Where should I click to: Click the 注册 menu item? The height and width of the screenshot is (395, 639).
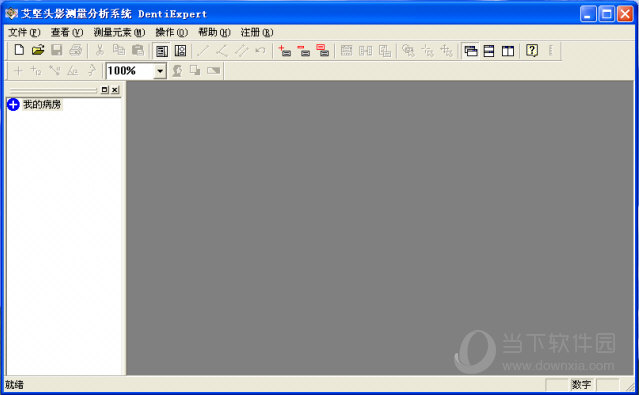click(257, 32)
